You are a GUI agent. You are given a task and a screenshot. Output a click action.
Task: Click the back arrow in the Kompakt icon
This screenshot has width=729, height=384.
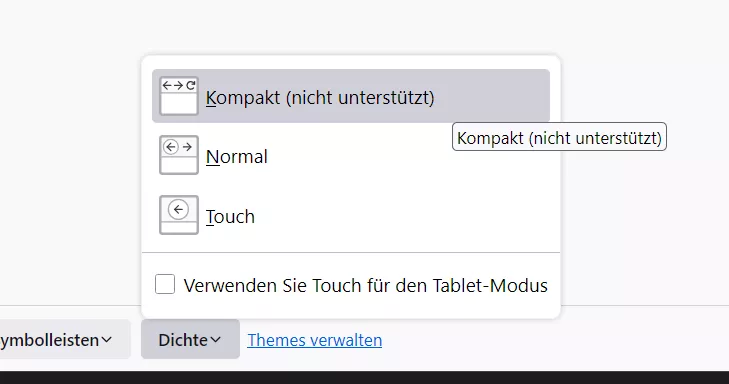[167, 86]
